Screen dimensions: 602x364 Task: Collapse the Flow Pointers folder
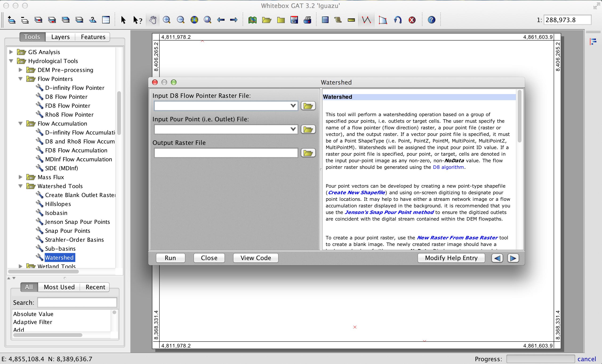point(20,79)
